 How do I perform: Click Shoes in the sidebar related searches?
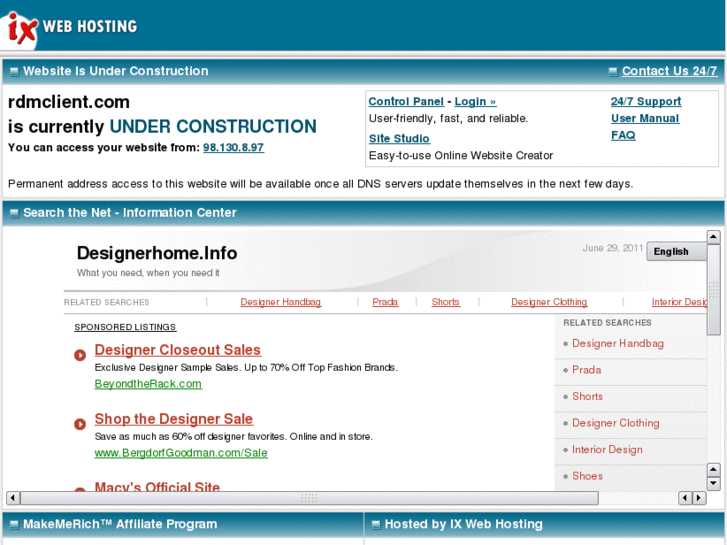coord(587,476)
